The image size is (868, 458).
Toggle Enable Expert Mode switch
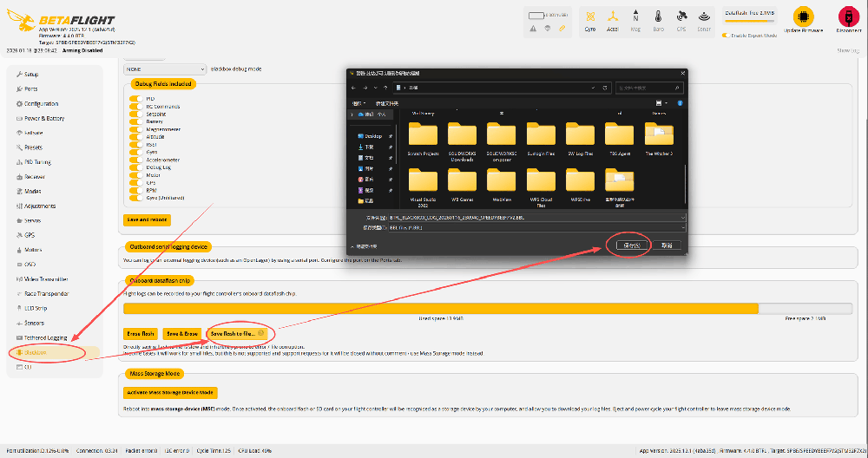[725, 36]
